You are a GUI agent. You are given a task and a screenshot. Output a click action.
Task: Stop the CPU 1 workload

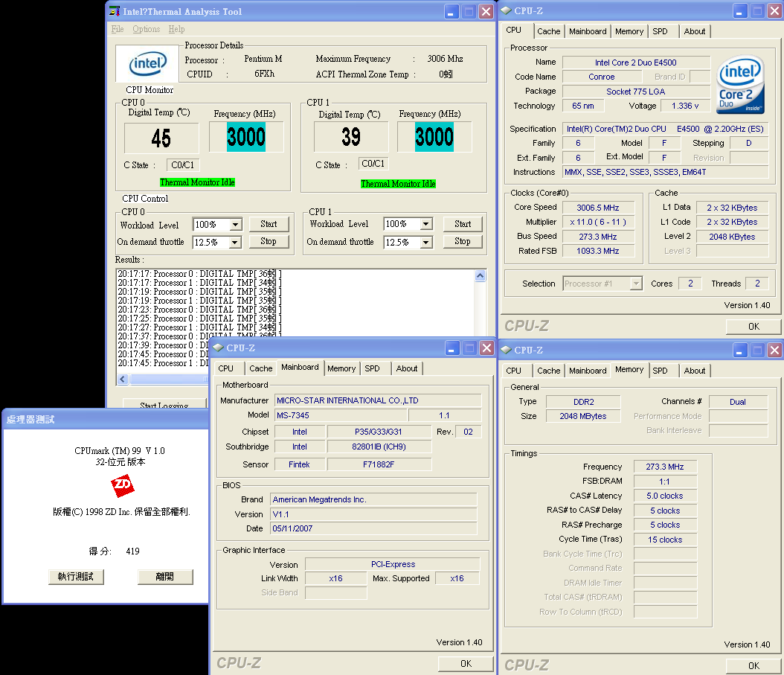tap(463, 241)
